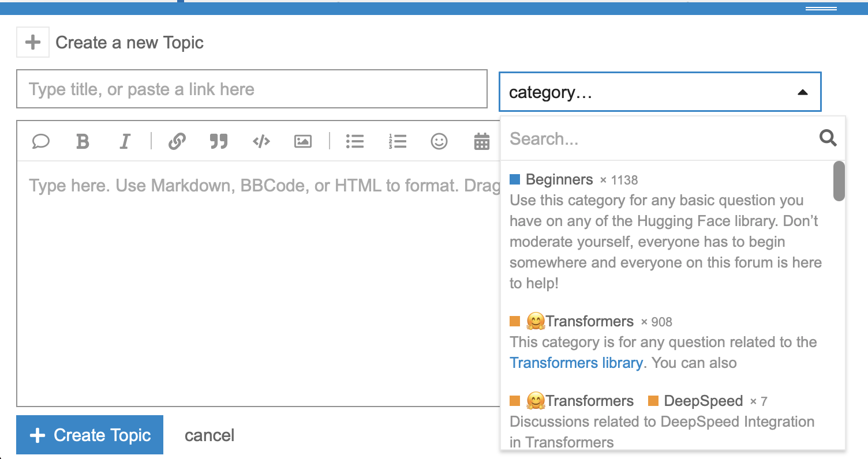Upload an image via the image icon
868x459 pixels.
pyautogui.click(x=302, y=141)
